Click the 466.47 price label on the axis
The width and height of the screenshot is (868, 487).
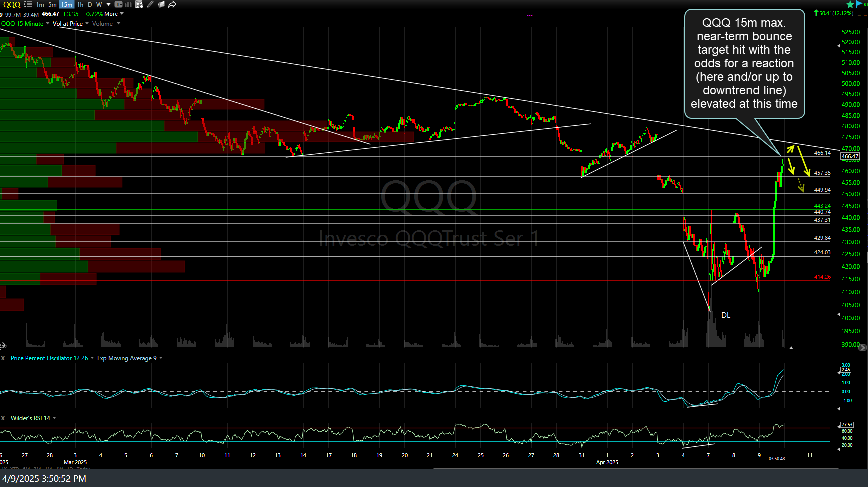tap(851, 156)
